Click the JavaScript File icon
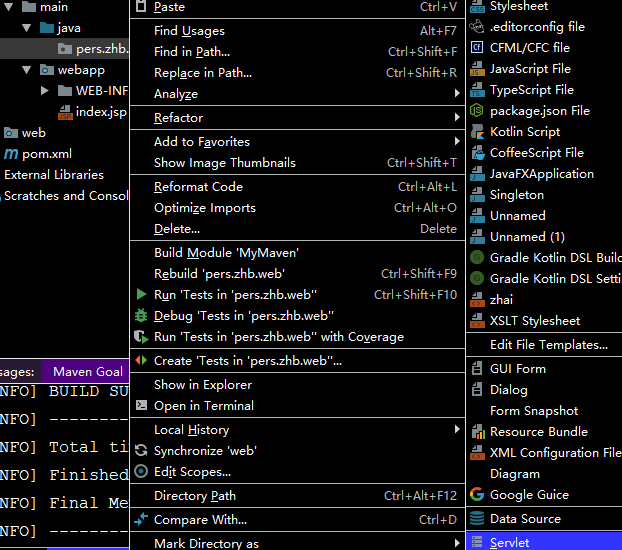The height and width of the screenshot is (550, 622). 477,69
